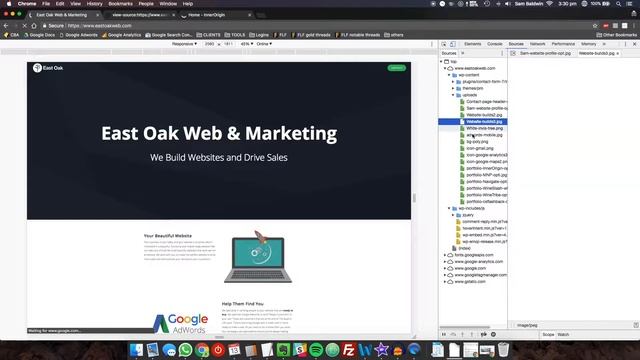Toggle deactivate breakpoints icon
Viewport: 640px width, 360px height.
[484, 335]
